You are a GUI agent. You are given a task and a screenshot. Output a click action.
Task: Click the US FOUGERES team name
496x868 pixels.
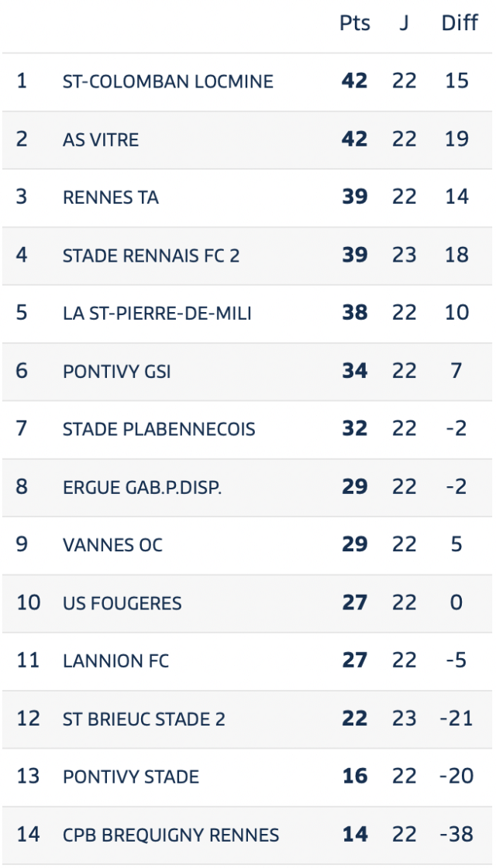pyautogui.click(x=122, y=603)
